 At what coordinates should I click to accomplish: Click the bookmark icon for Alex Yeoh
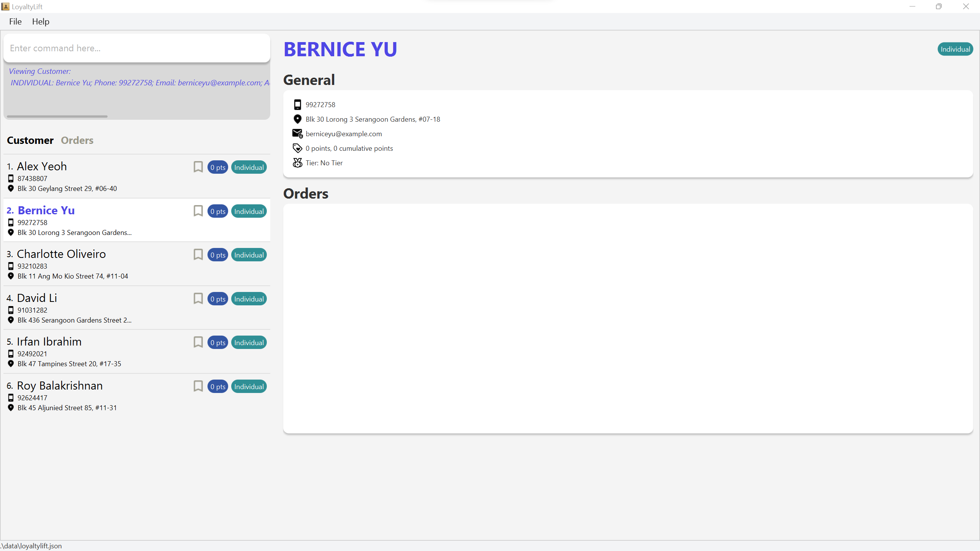click(x=198, y=167)
